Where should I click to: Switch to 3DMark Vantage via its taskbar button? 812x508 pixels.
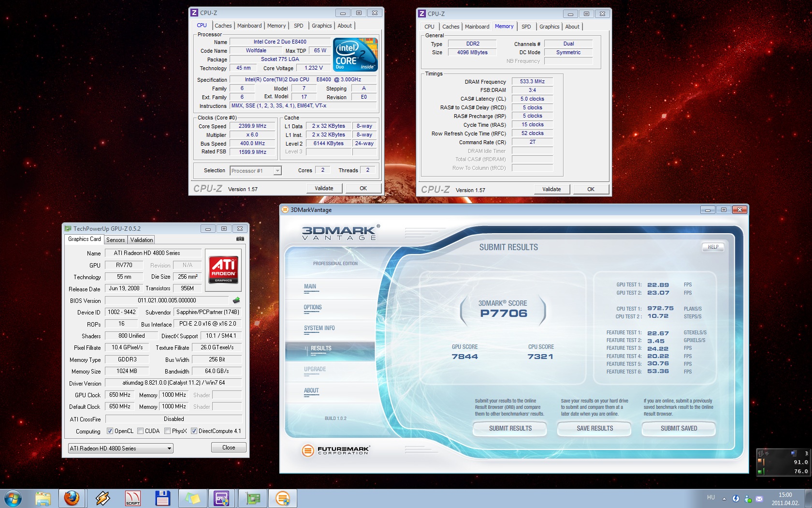(x=283, y=498)
